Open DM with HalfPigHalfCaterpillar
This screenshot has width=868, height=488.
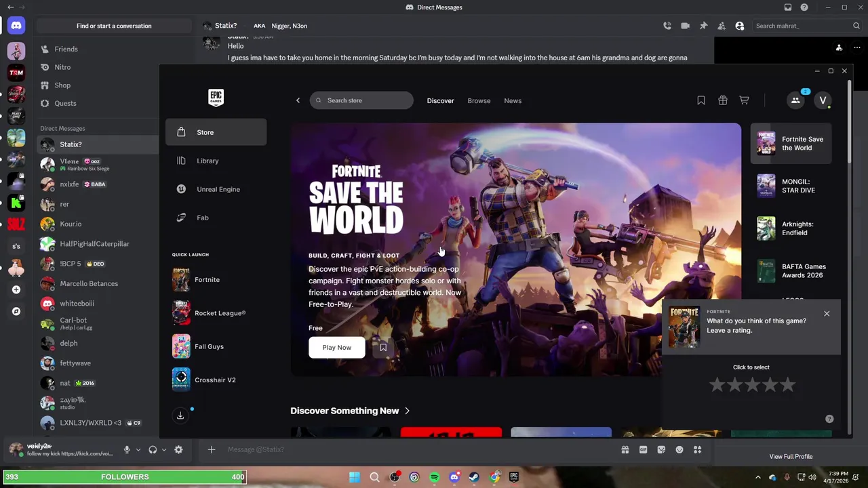tap(97, 243)
